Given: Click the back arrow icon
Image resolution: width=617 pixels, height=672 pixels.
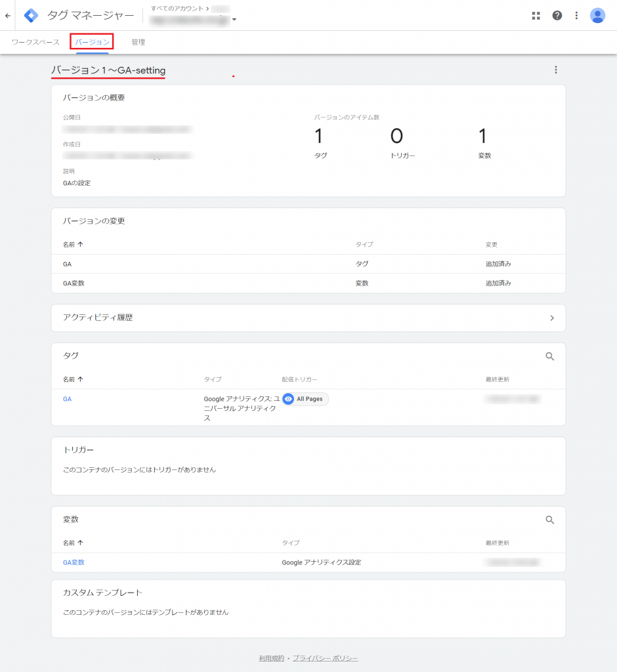Looking at the screenshot, I should pos(8,16).
